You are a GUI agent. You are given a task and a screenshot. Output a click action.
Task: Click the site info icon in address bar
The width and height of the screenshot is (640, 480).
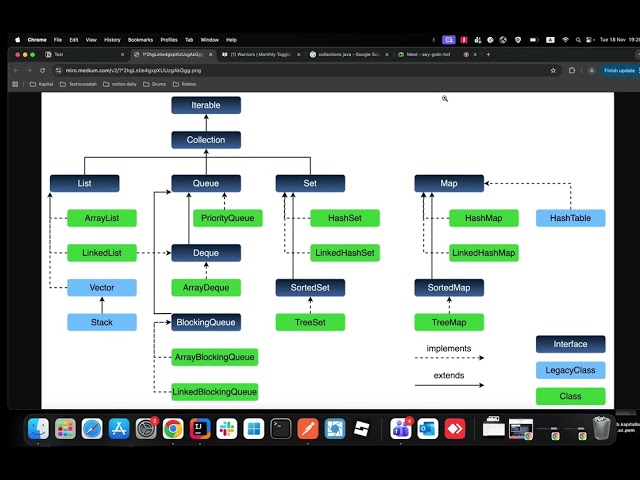pyautogui.click(x=58, y=70)
